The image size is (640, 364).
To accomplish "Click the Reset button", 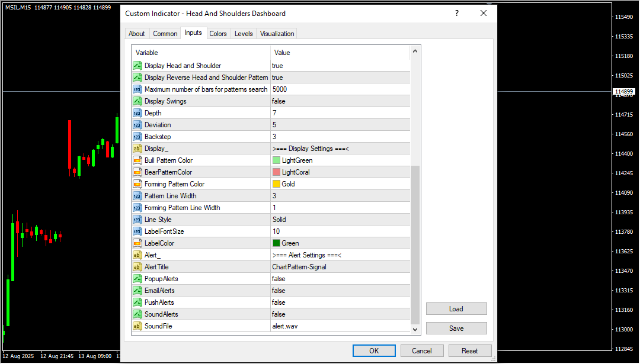I will [x=469, y=350].
